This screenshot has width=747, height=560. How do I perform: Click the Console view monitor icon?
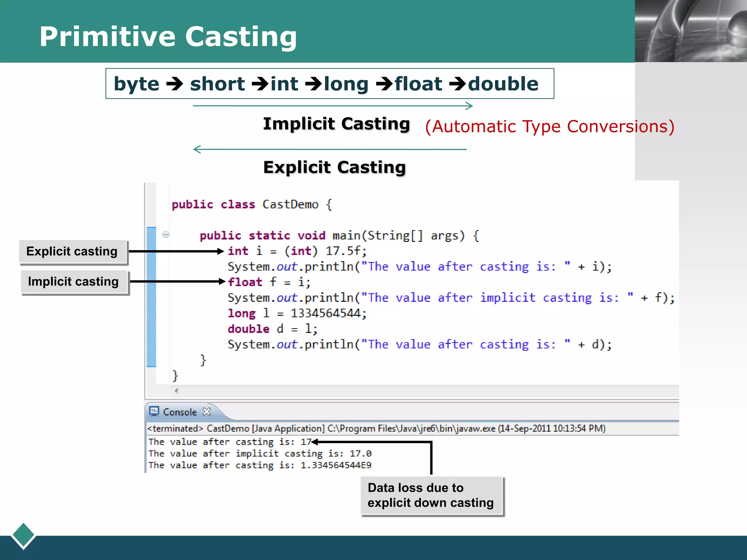click(154, 411)
